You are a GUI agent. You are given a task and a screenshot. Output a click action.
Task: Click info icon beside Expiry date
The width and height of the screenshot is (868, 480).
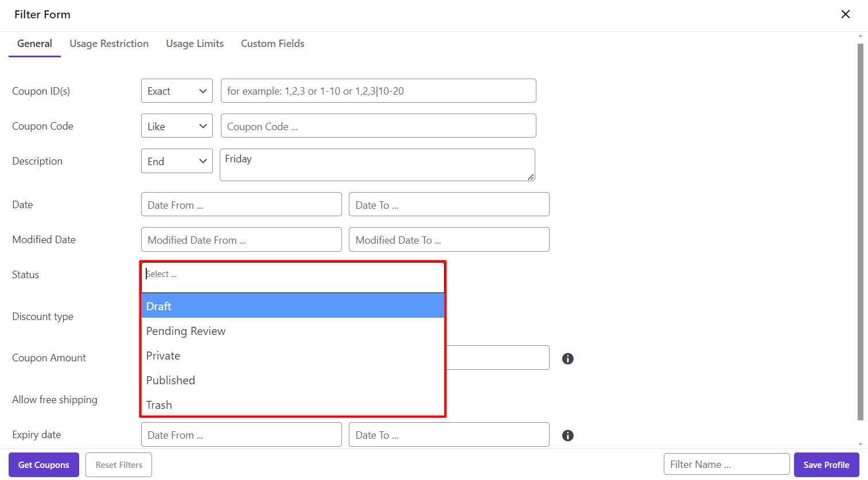click(567, 435)
